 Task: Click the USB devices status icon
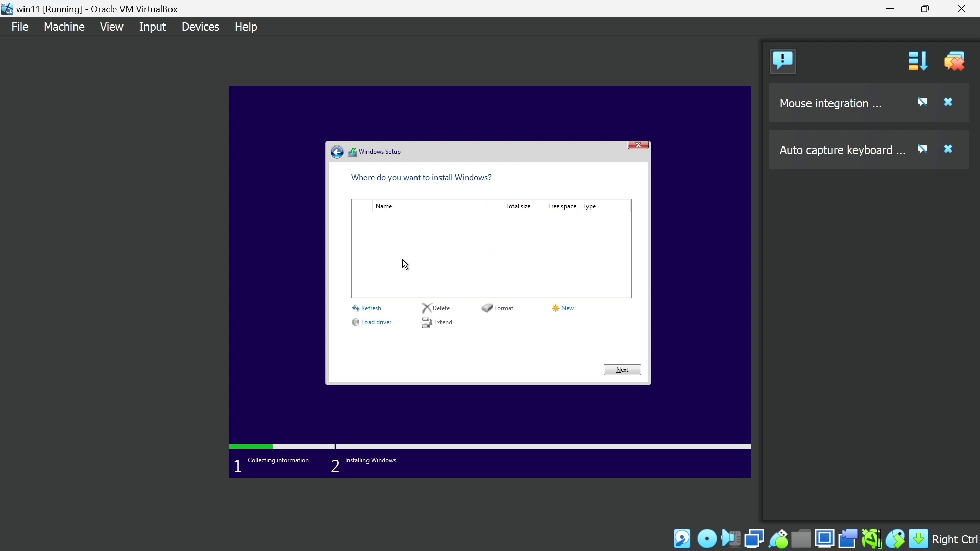pos(778,539)
